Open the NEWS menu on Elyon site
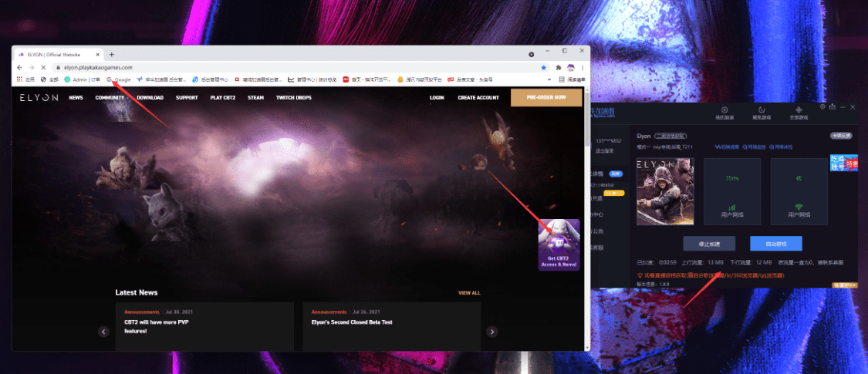This screenshot has width=868, height=374. click(76, 98)
